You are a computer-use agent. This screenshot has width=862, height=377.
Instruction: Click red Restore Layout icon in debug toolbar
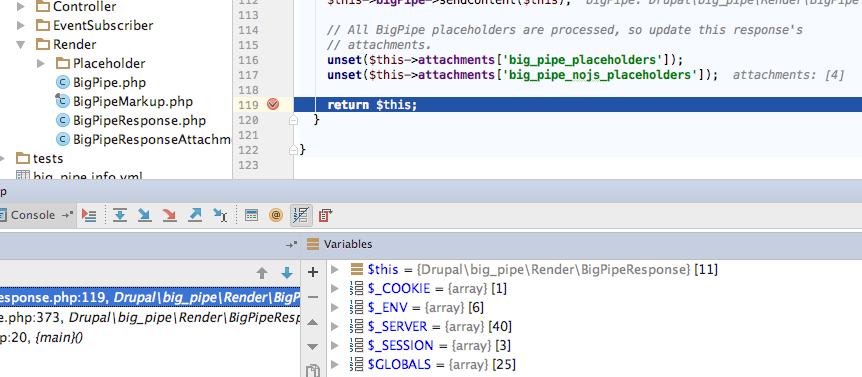tap(325, 215)
